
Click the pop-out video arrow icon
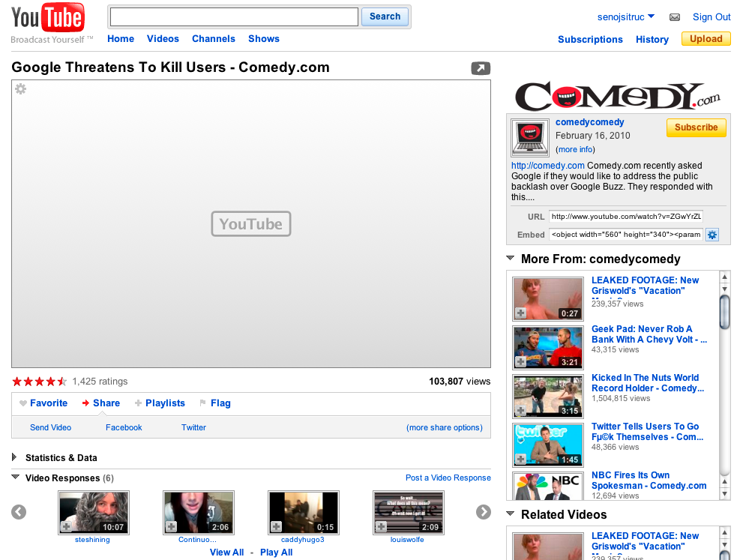tap(481, 68)
